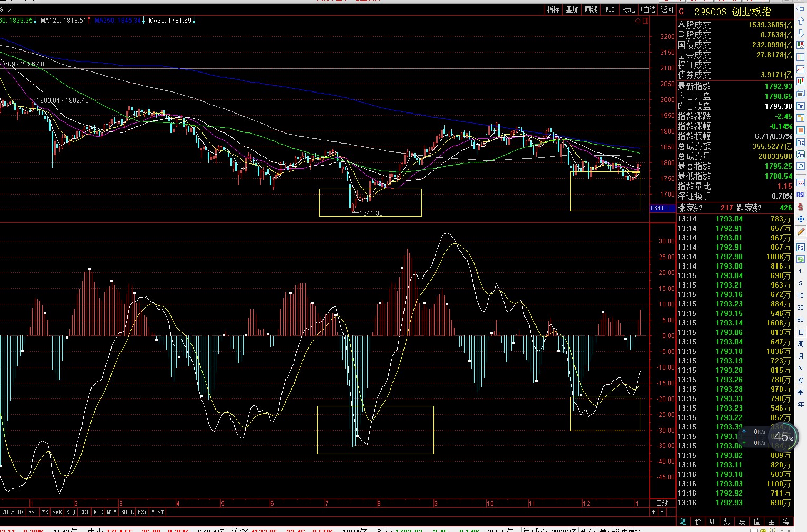This screenshot has width=807, height=532.
Task: Open the 势 trend tab
Action: point(727,521)
